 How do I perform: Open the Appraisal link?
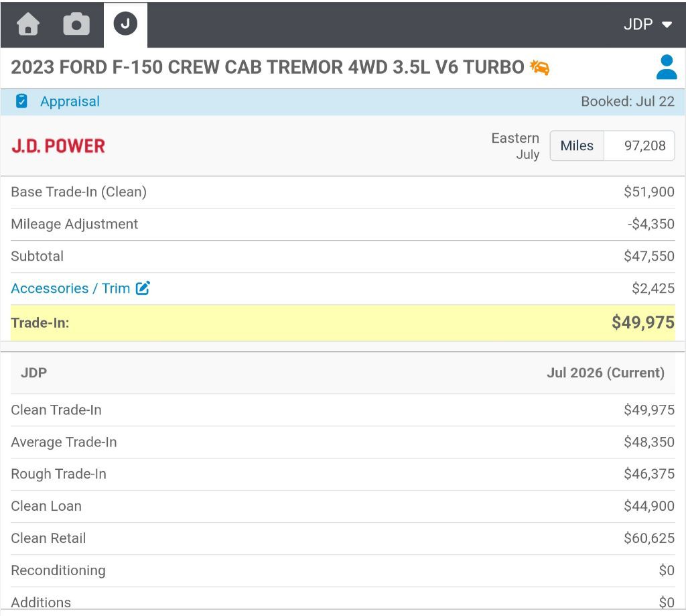click(x=70, y=102)
